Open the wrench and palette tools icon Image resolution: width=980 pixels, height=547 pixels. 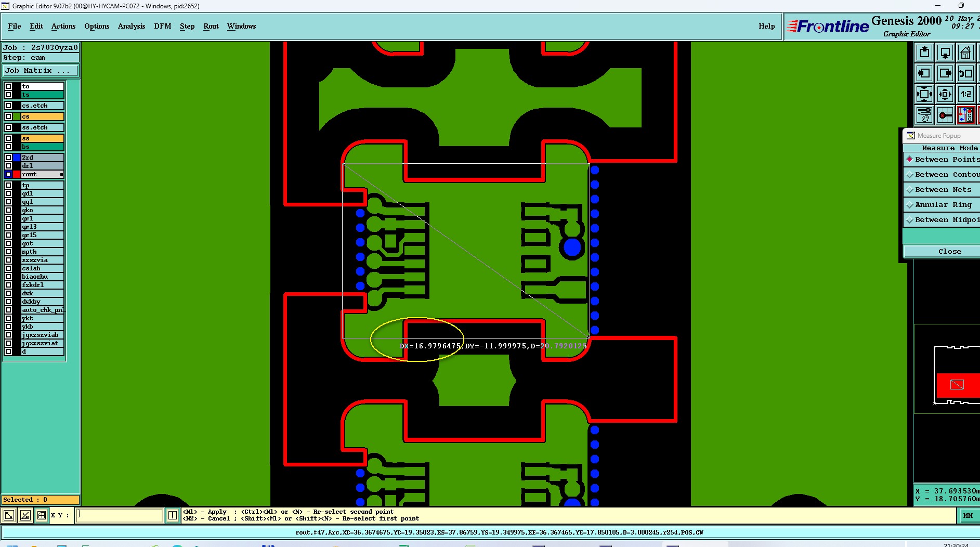click(x=924, y=115)
